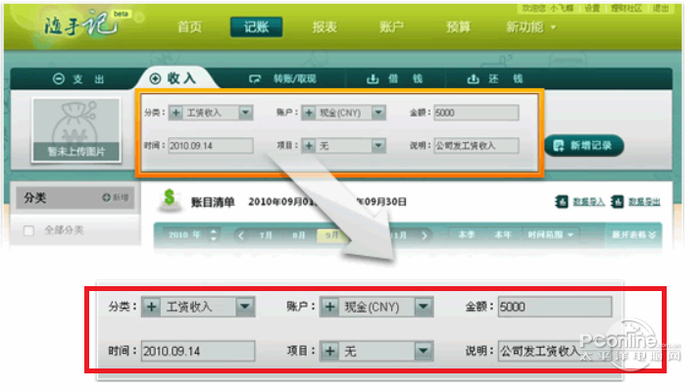
Task: Open the 借钱 borrow tab
Action: [x=394, y=79]
